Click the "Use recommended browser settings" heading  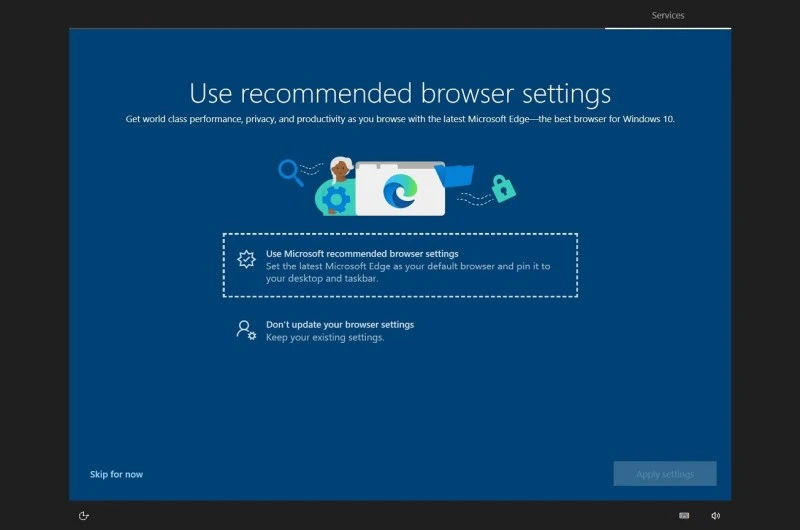[400, 94]
